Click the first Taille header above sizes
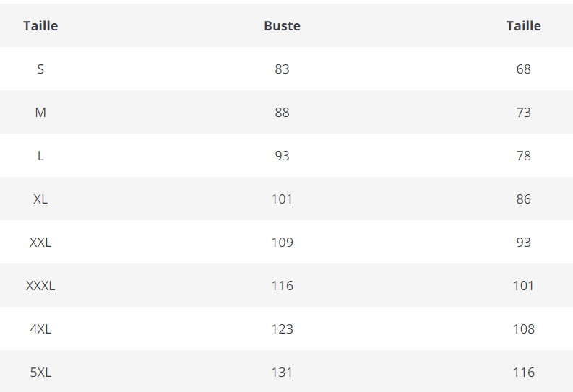The width and height of the screenshot is (573, 392). pos(40,26)
